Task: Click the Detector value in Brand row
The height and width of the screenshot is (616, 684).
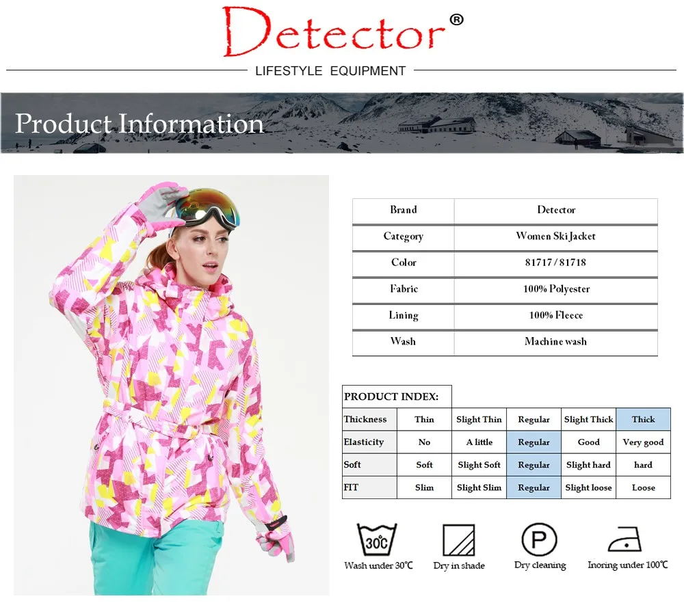Action: (x=555, y=210)
